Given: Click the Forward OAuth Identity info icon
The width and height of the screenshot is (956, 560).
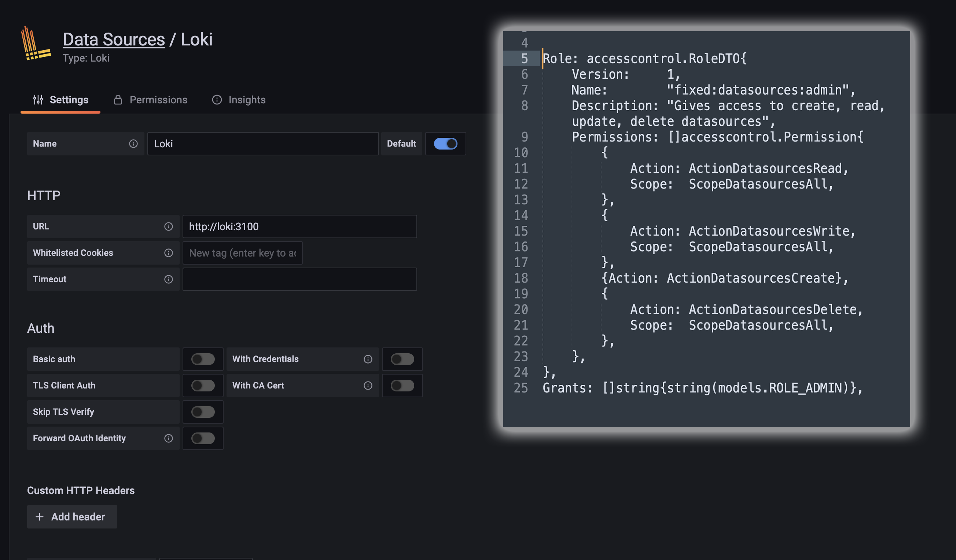Looking at the screenshot, I should click(x=169, y=438).
